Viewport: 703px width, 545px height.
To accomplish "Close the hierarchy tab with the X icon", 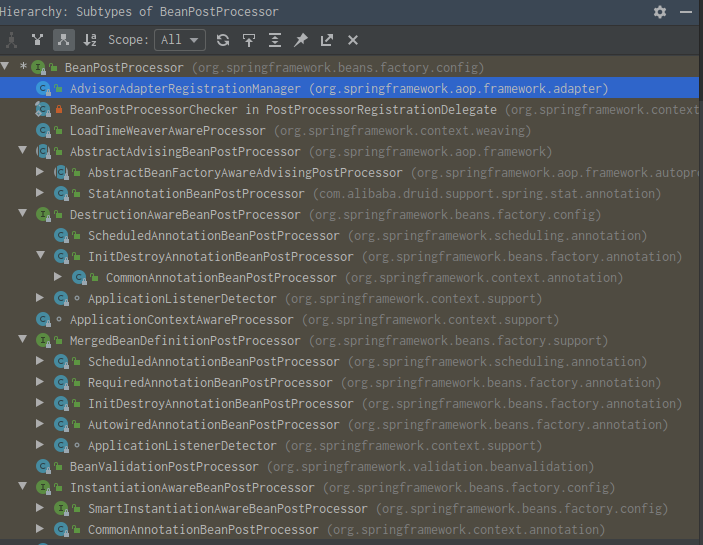I will 353,40.
